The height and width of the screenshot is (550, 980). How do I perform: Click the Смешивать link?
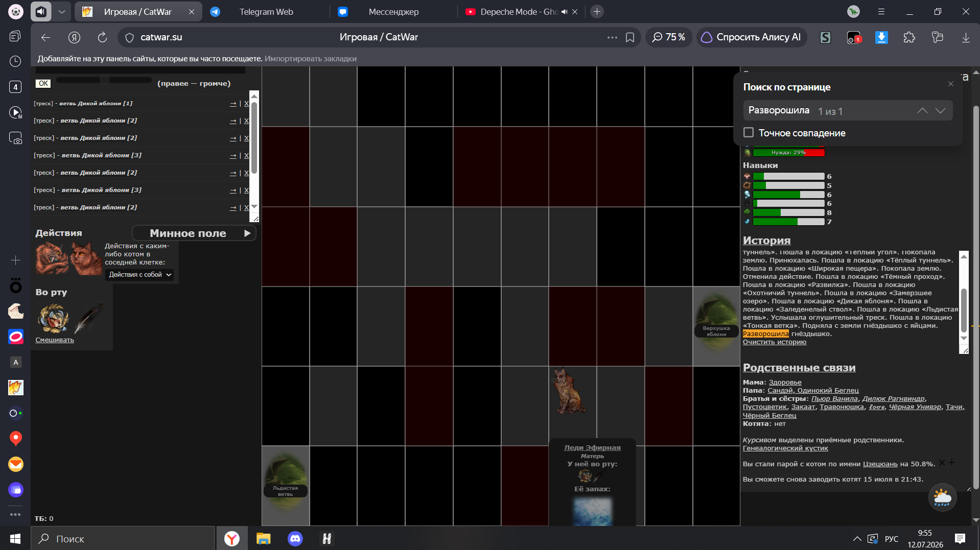tap(55, 340)
